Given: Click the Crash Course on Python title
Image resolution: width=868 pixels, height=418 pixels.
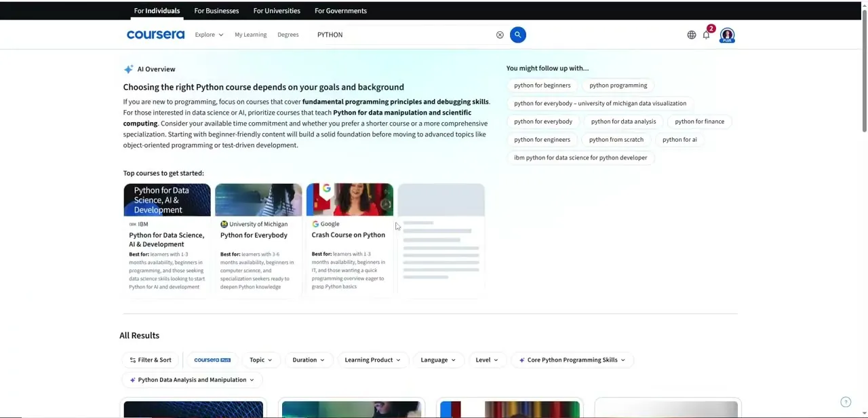Looking at the screenshot, I should [348, 235].
